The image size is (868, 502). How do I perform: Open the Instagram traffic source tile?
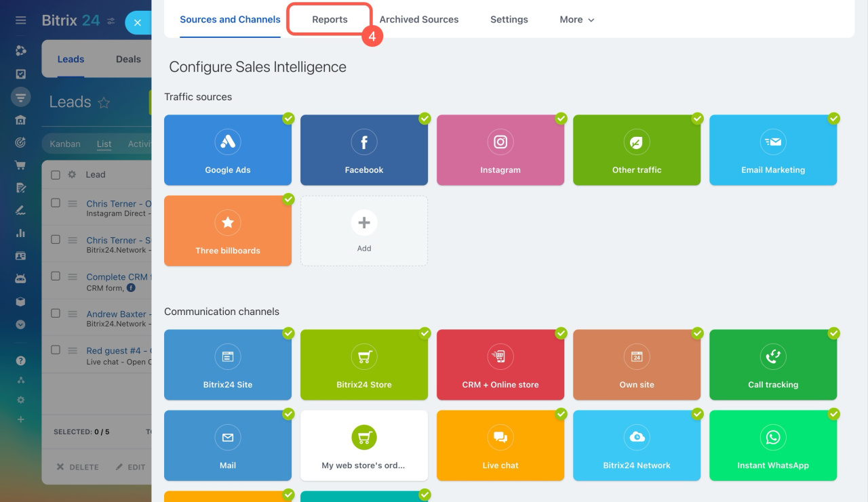click(500, 150)
